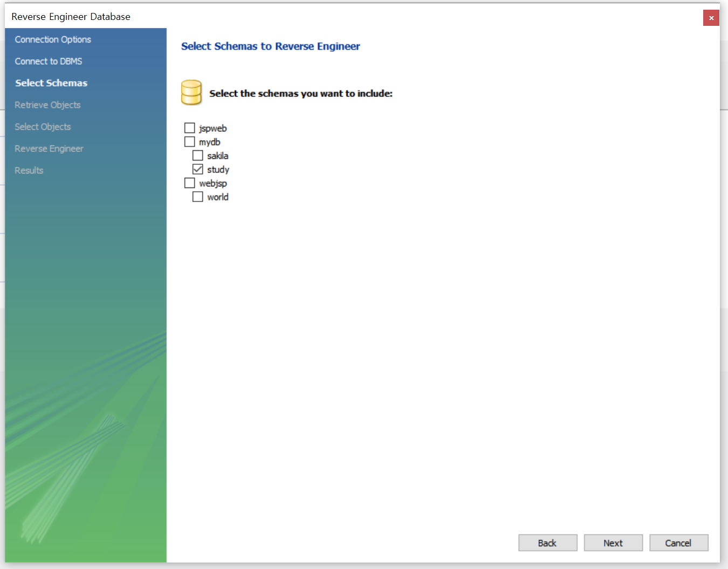Screen dimensions: 728x569
Task: Open the Select Objects step
Action: tap(43, 127)
